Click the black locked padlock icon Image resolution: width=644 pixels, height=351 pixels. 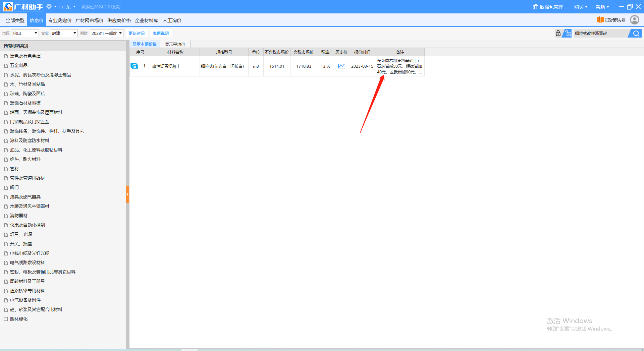tap(558, 33)
